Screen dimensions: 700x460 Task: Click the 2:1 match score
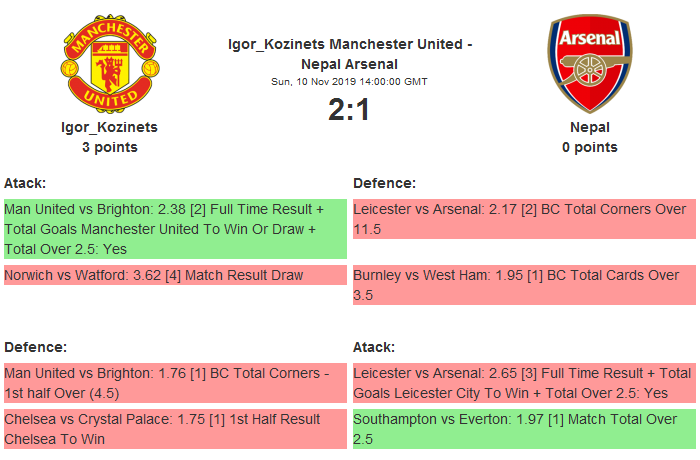[349, 109]
